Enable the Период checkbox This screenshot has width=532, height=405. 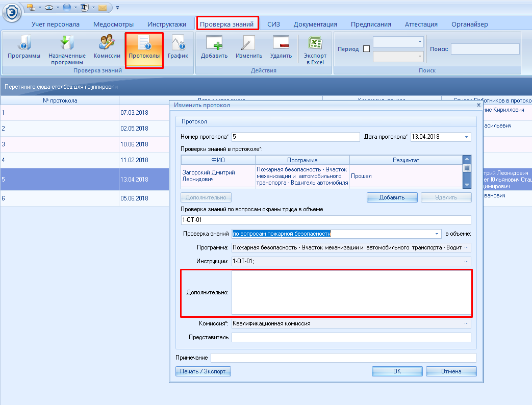pos(366,49)
